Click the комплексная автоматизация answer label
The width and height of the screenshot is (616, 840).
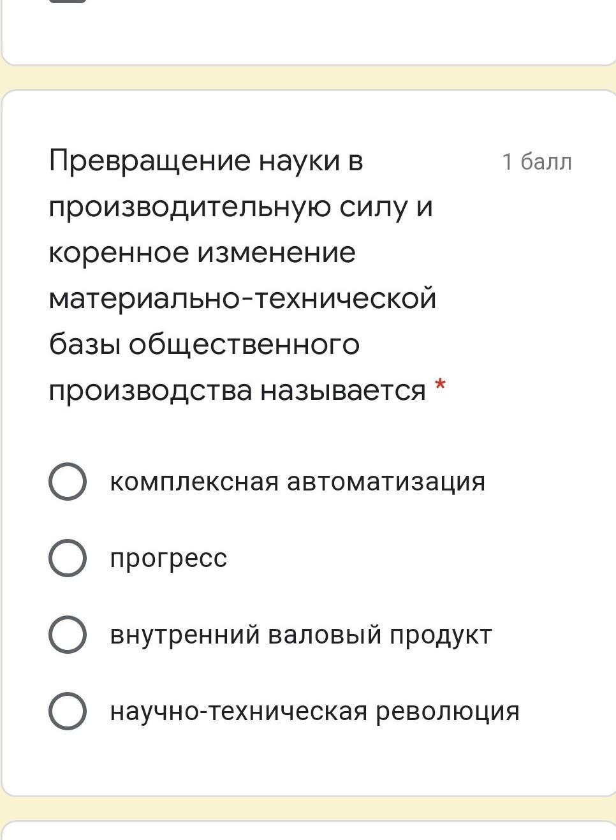coord(297,482)
